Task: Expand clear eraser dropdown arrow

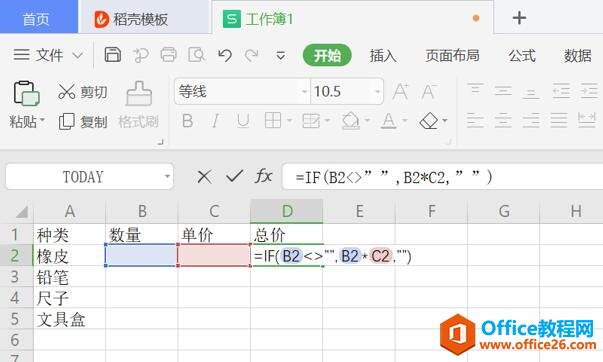Action: [445, 120]
